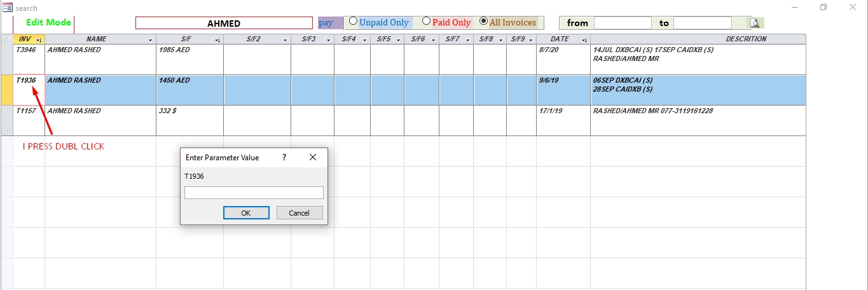Image resolution: width=868 pixels, height=290 pixels.
Task: Click the T1936 parameter value input field
Action: [254, 193]
